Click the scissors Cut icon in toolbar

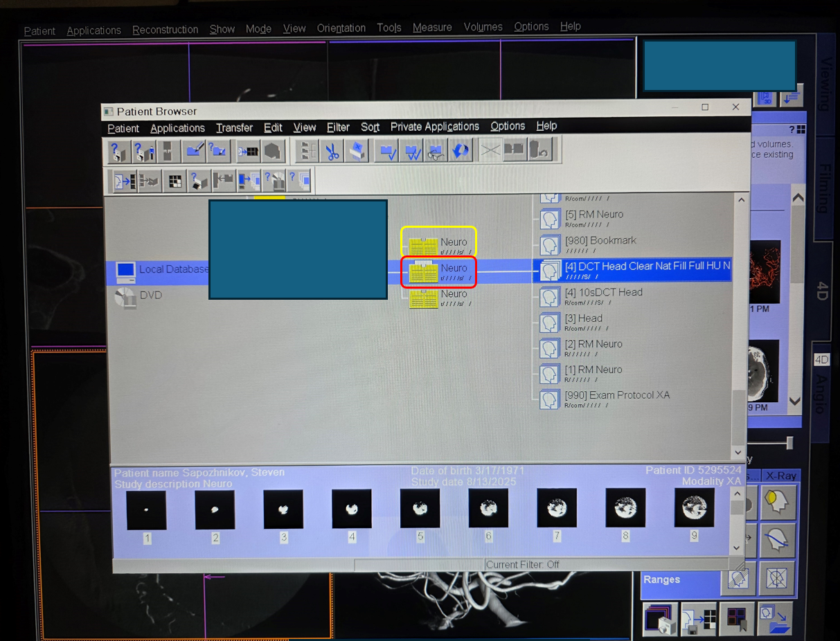tap(333, 151)
